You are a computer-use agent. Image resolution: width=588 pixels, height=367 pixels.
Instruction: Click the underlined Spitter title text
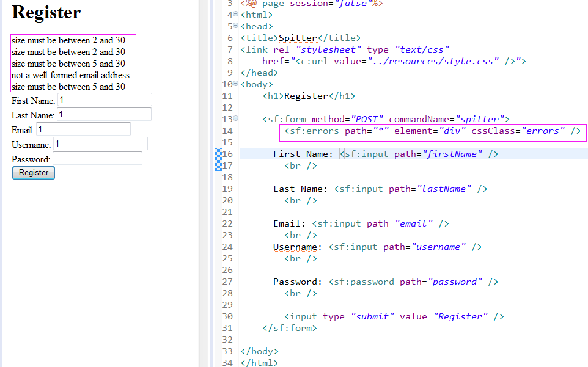(298, 38)
